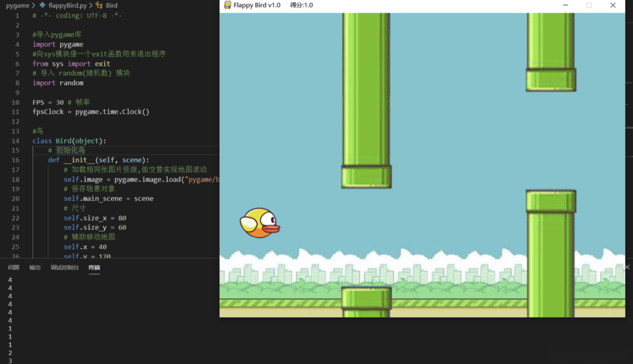Click the coding: UTF-8 comment line
633x364 pixels.
click(x=77, y=16)
